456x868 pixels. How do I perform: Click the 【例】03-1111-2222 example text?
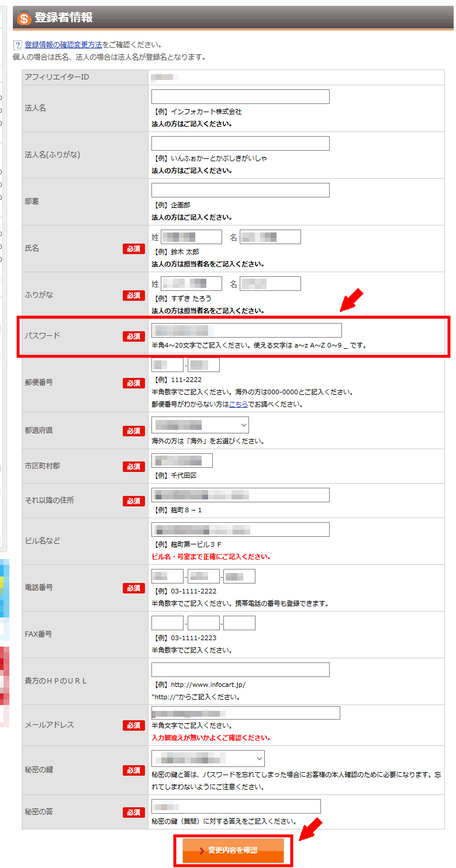pyautogui.click(x=184, y=591)
